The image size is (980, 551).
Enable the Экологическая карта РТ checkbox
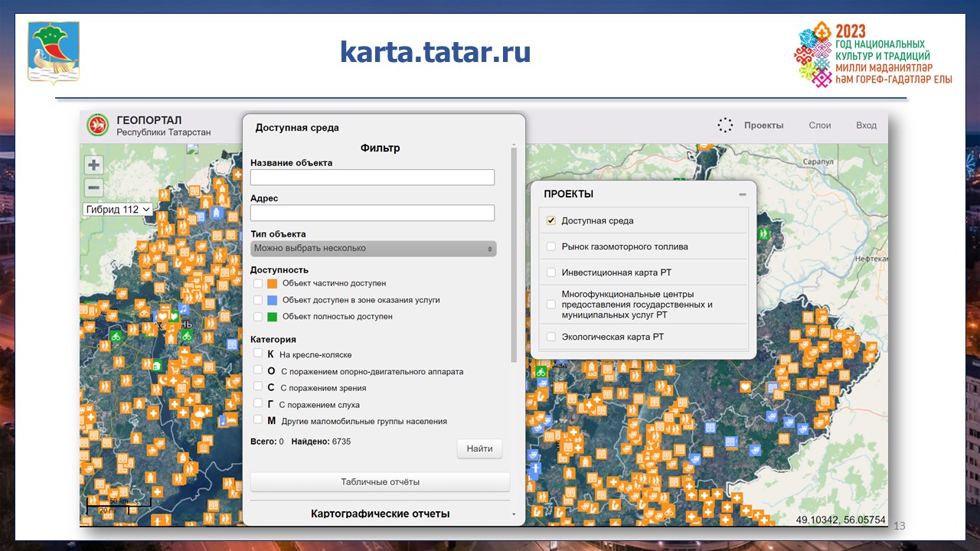coord(550,337)
